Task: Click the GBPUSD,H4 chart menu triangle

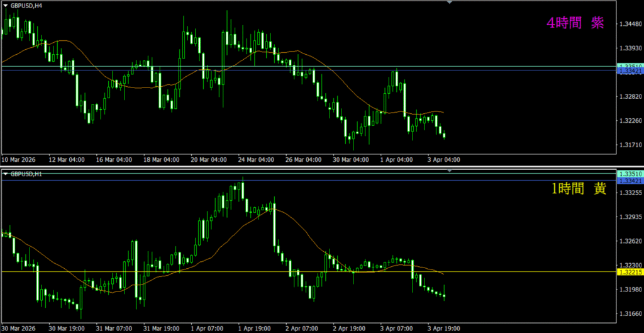Action: [5, 4]
